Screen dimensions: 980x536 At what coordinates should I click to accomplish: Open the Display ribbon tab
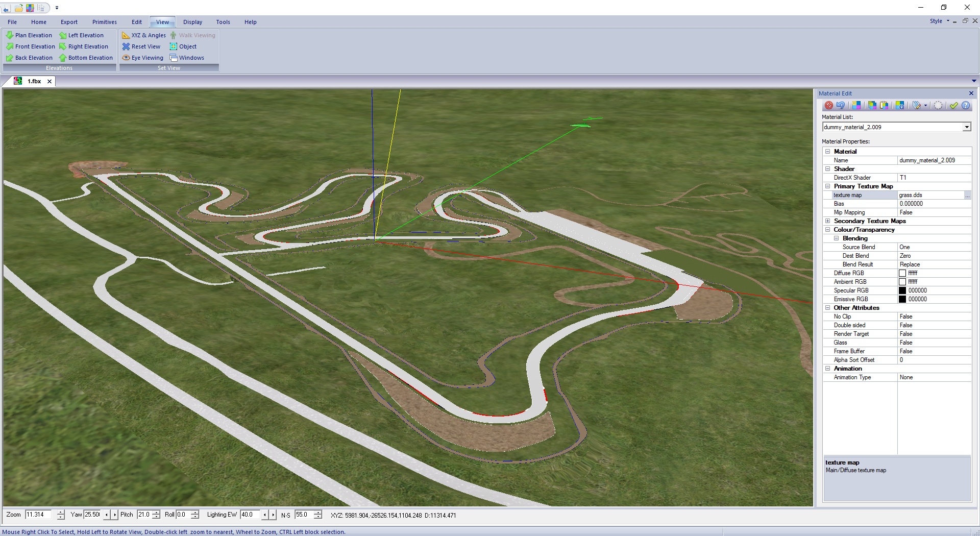click(x=192, y=22)
